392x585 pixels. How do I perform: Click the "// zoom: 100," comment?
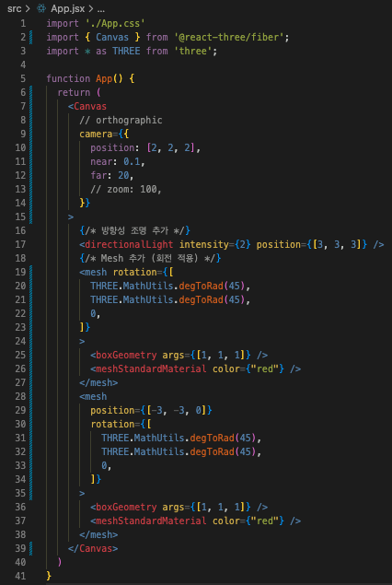[126, 189]
